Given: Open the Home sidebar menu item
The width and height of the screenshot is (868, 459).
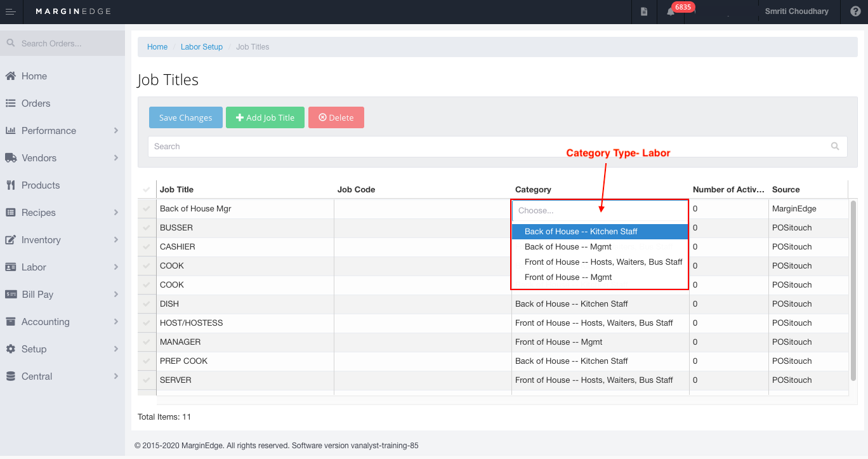Looking at the screenshot, I should (62, 76).
